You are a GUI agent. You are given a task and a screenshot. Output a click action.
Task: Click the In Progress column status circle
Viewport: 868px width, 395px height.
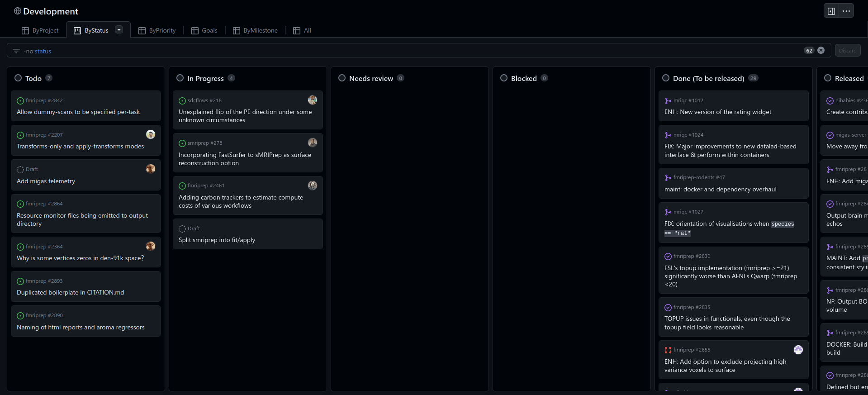point(180,78)
